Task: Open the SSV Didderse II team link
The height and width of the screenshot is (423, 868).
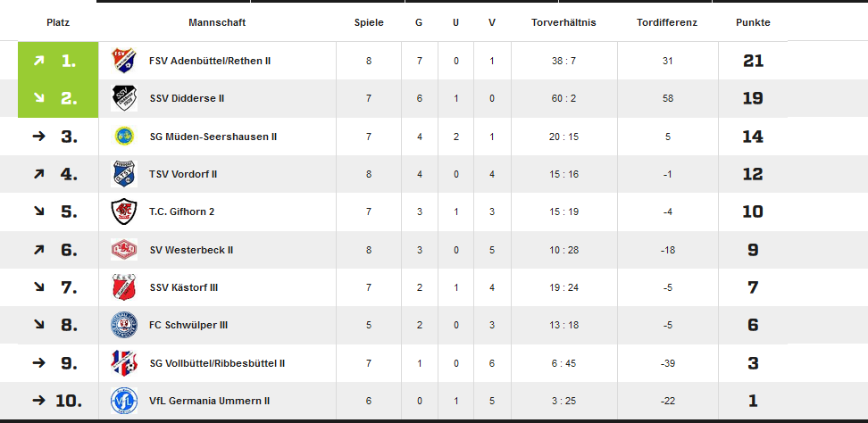Action: click(x=187, y=98)
